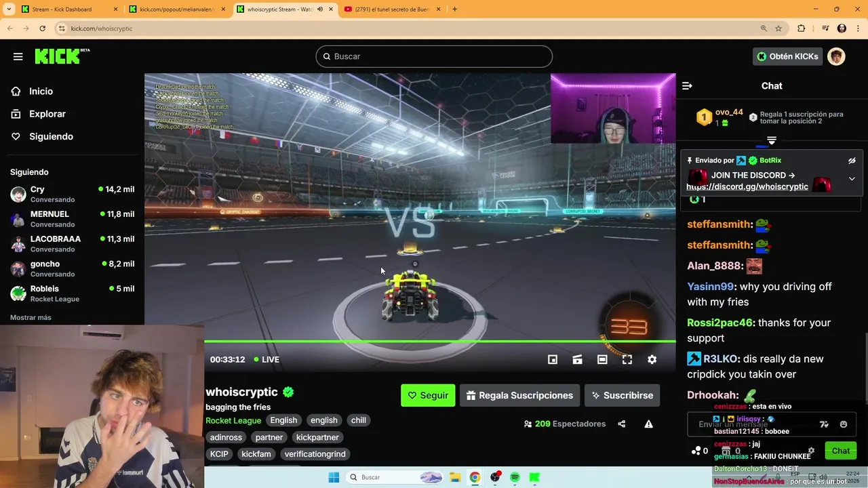Click Regala Suscripciones button
The width and height of the screenshot is (868, 488).
(x=520, y=395)
